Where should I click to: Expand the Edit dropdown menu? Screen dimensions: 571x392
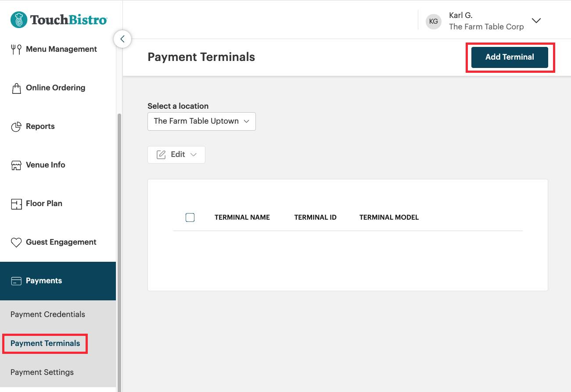click(x=176, y=154)
